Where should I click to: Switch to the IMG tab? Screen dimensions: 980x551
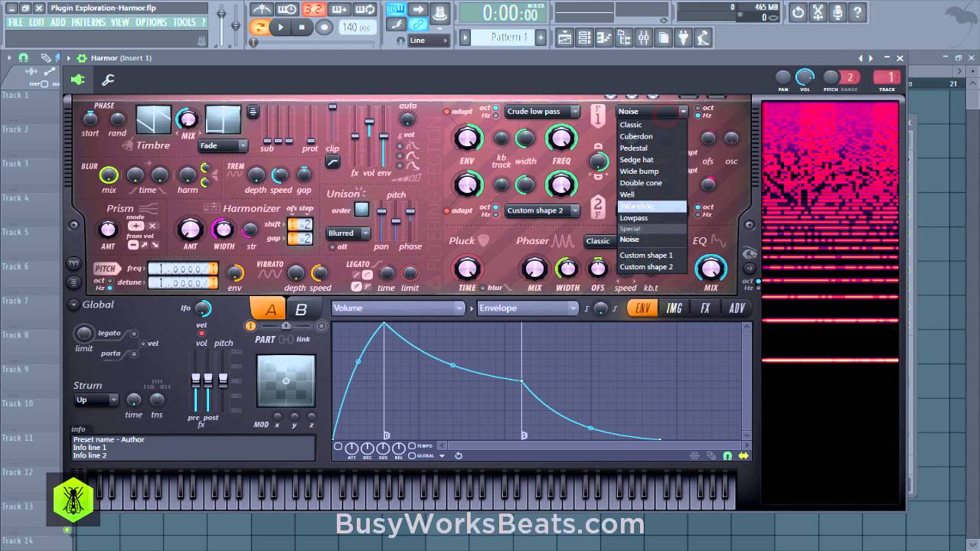click(x=675, y=308)
